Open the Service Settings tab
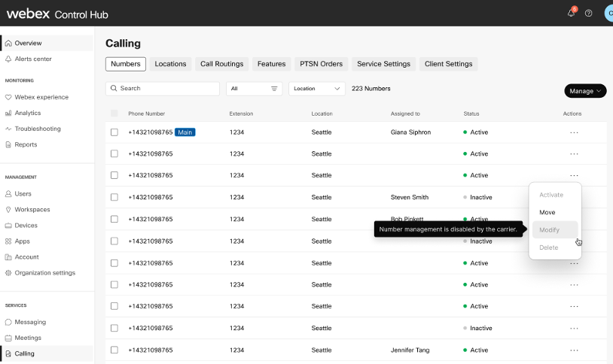This screenshot has height=364, width=613. pyautogui.click(x=383, y=64)
